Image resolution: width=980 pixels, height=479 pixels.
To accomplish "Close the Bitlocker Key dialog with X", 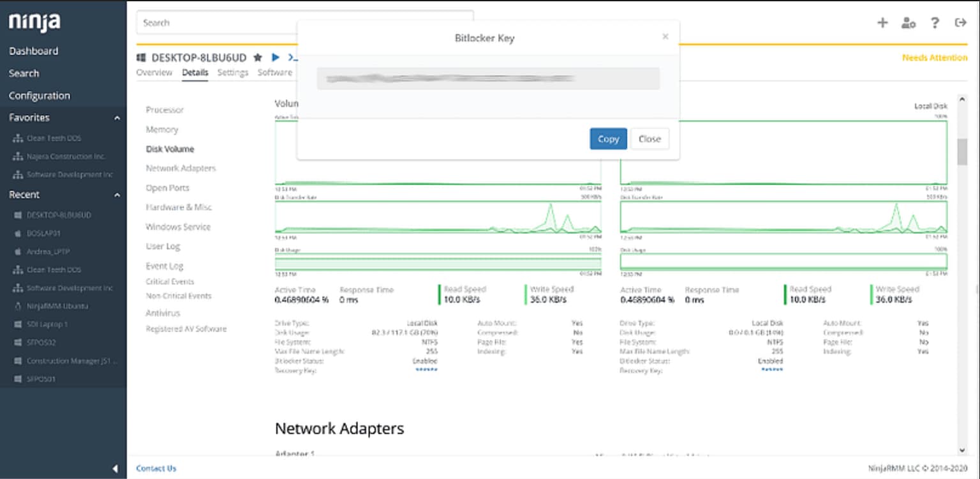I will (665, 37).
